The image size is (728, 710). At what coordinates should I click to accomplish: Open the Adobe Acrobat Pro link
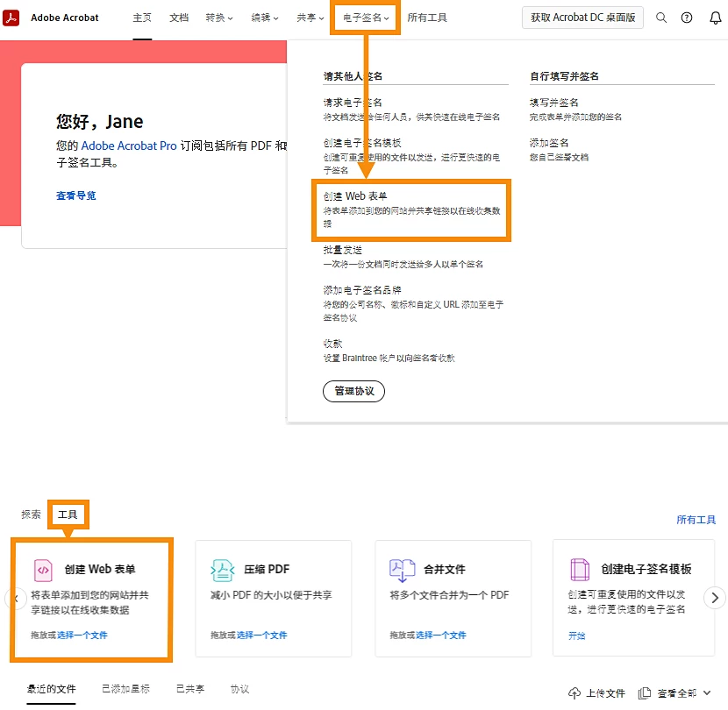point(129,146)
